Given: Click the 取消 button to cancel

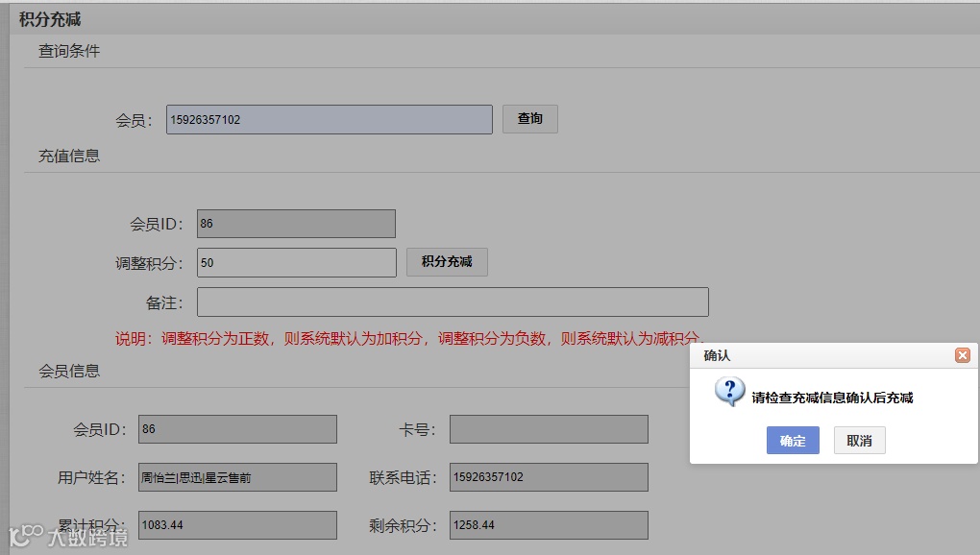Looking at the screenshot, I should tap(858, 441).
